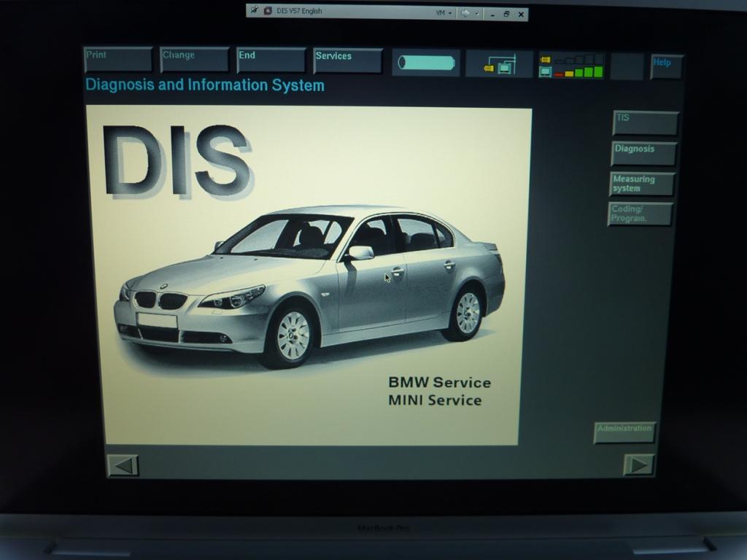Open the Coding/Program. section
This screenshot has height=560, width=747.
tap(640, 214)
